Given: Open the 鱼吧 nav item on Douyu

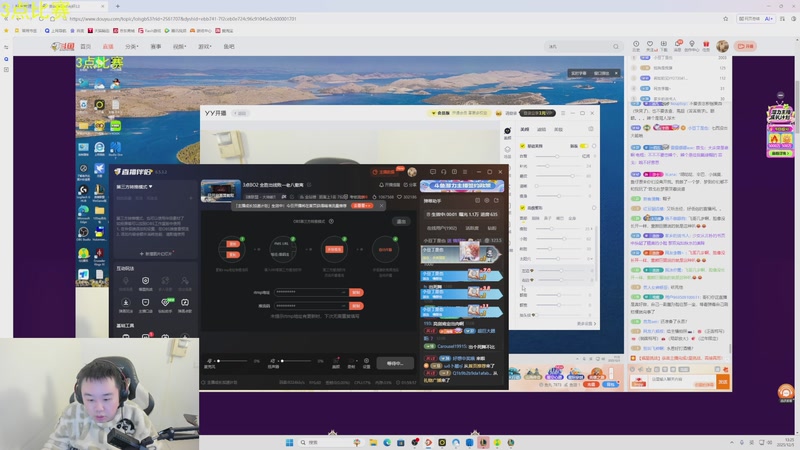Looking at the screenshot, I should [x=229, y=46].
